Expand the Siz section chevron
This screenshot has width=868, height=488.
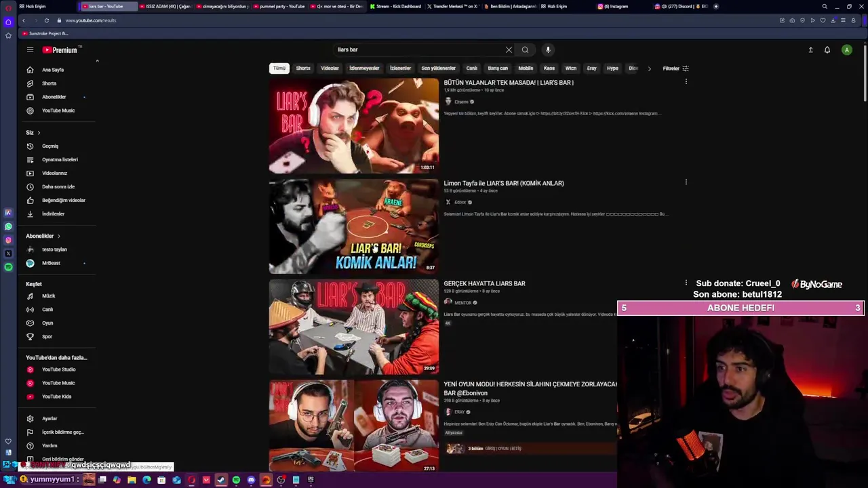click(39, 133)
